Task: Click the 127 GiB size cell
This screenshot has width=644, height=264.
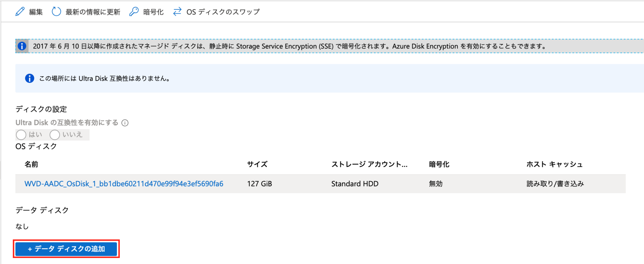Action: 259,184
